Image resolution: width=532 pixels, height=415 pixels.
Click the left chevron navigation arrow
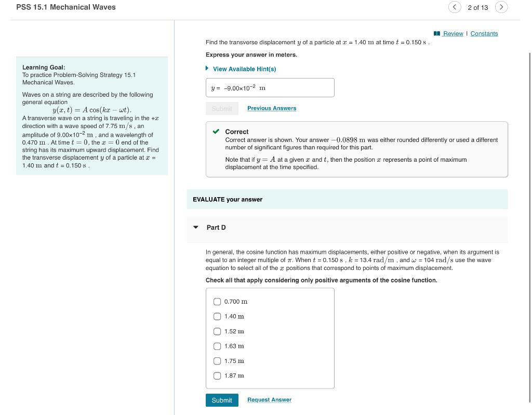[x=455, y=7]
